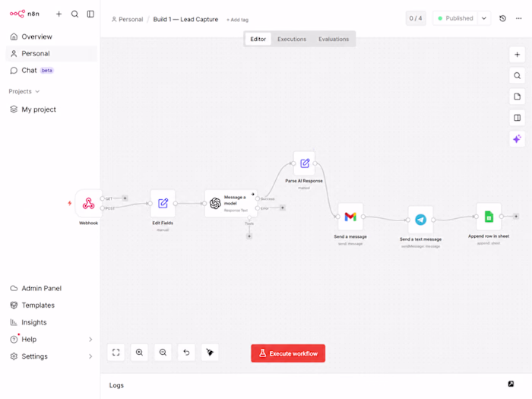Click the plus under the Tools connector
Viewport: 532px width, 399px height.
pyautogui.click(x=249, y=236)
